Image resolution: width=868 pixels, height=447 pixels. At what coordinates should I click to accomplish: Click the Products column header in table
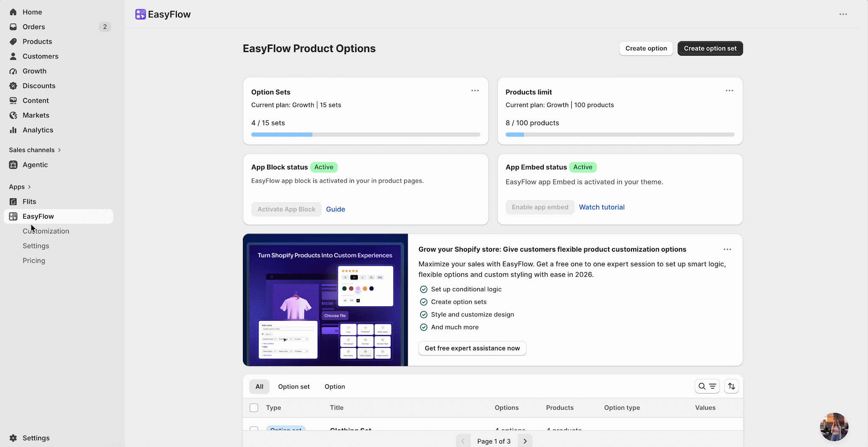[559, 408]
